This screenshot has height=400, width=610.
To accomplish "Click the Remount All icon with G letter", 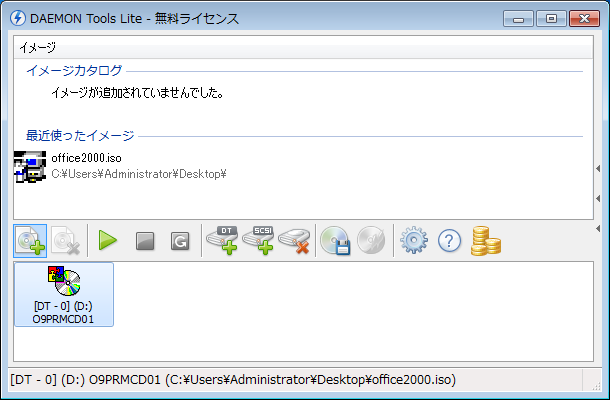I will (x=180, y=241).
